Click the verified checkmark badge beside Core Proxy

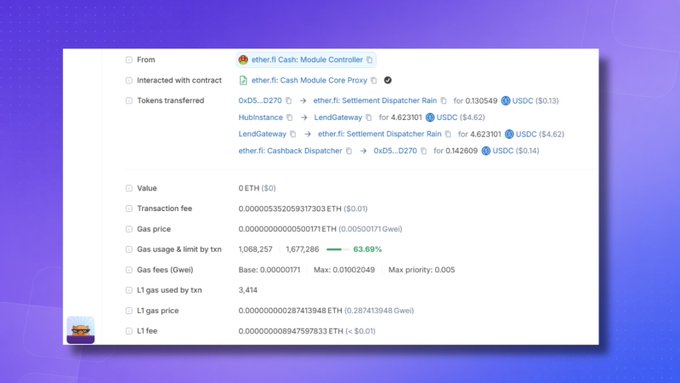click(388, 80)
